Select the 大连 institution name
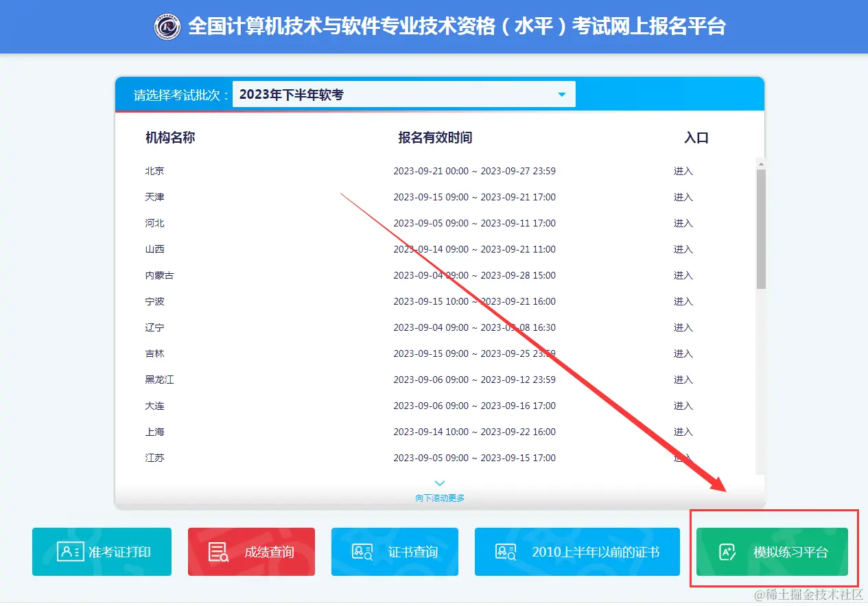Image resolution: width=868 pixels, height=606 pixels. (154, 406)
